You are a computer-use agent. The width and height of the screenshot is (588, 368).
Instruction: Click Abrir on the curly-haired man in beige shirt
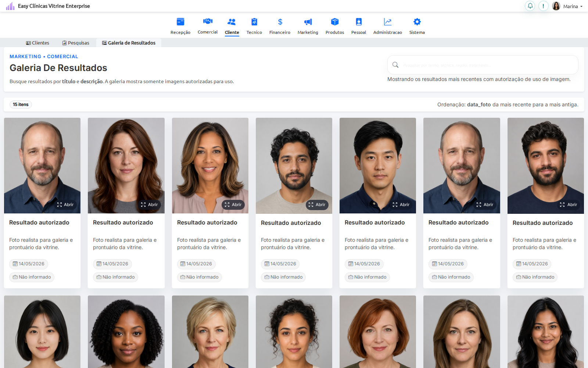point(317,205)
